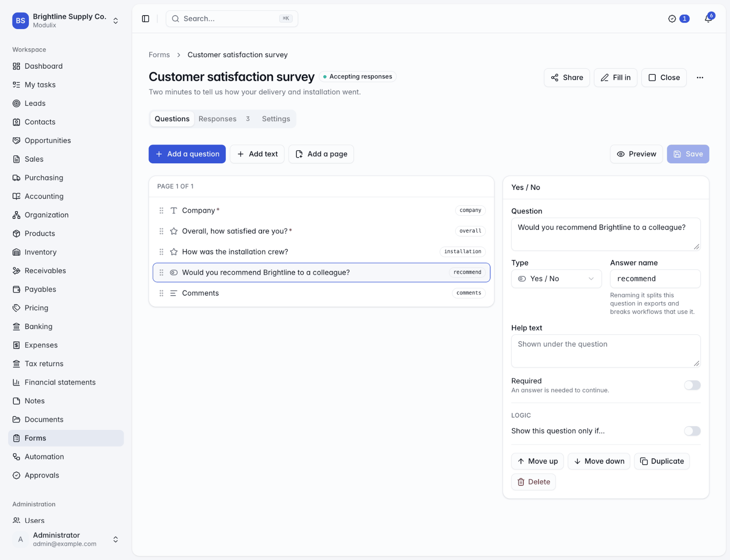Click Add a page button
This screenshot has width=730, height=560.
pos(321,154)
